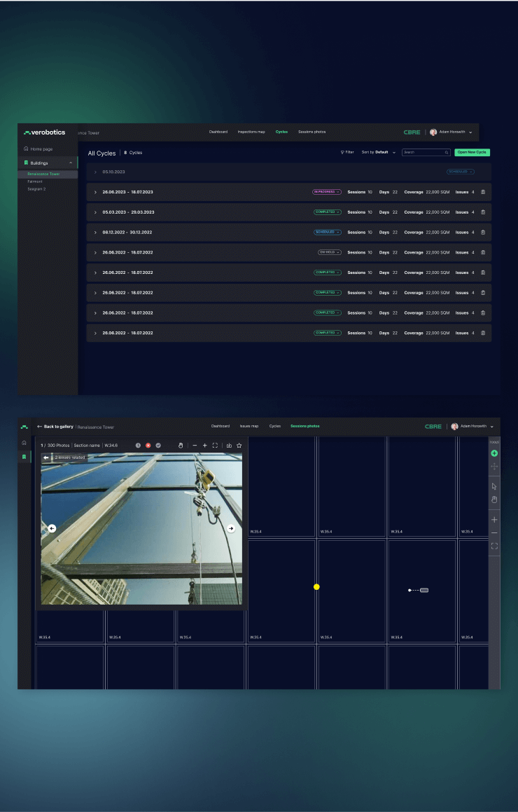This screenshot has height=812, width=518.
Task: Click the Open New Cycle button
Action: click(x=472, y=152)
